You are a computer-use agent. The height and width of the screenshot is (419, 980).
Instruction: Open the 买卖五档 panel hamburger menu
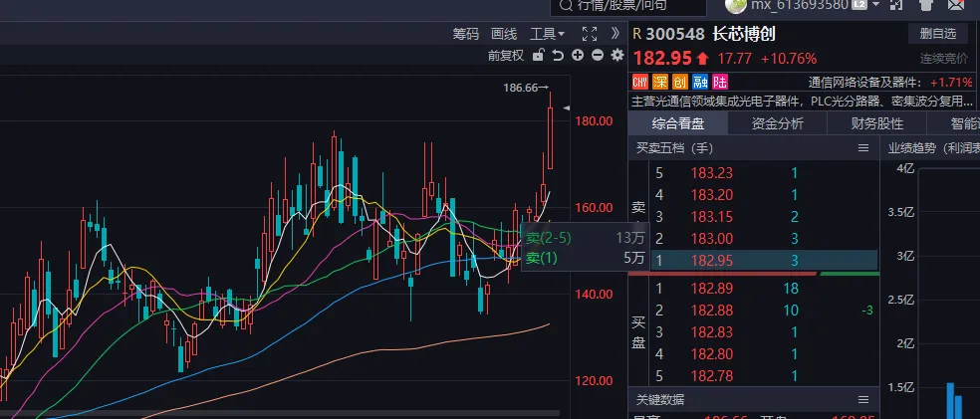coord(863,148)
